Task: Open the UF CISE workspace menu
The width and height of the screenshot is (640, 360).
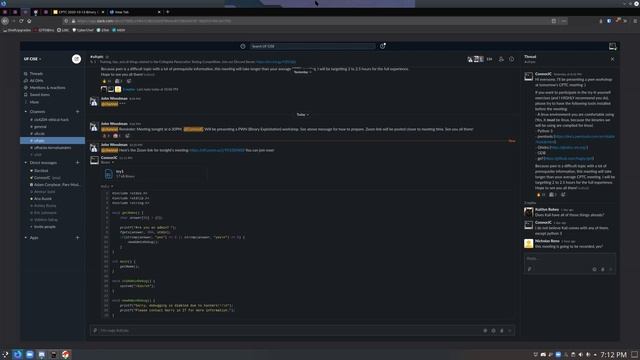Action: click(x=33, y=59)
